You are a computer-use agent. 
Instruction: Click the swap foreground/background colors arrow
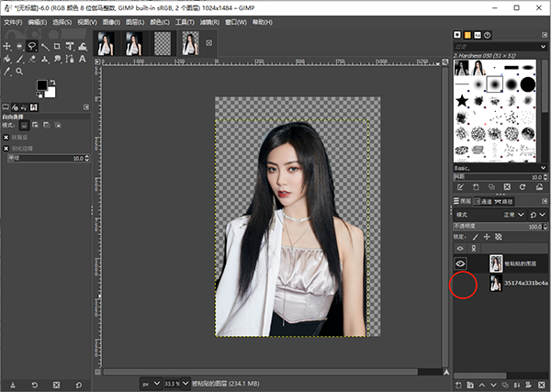[x=53, y=83]
